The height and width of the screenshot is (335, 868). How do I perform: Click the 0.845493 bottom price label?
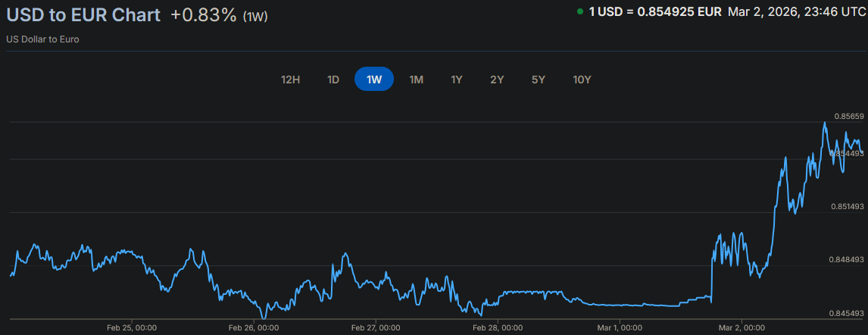(x=848, y=314)
